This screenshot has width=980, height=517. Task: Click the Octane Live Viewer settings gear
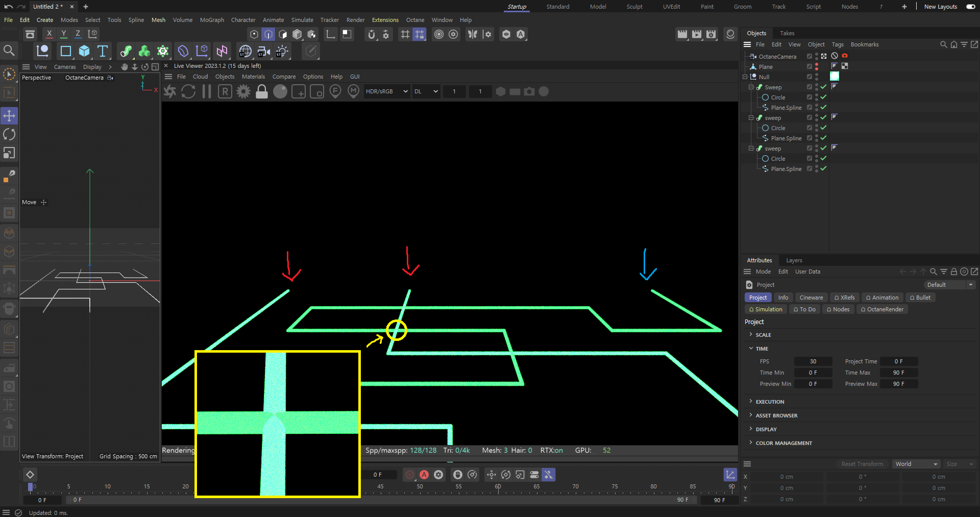[x=243, y=91]
